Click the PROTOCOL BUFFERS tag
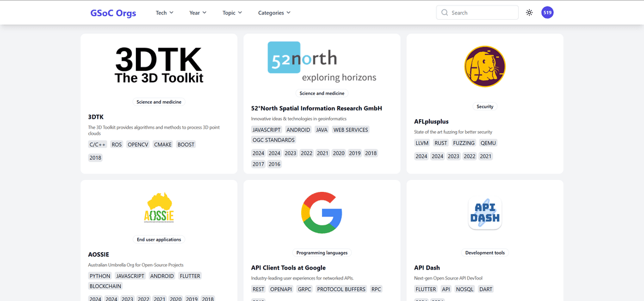Image resolution: width=644 pixels, height=301 pixels. pyautogui.click(x=341, y=289)
